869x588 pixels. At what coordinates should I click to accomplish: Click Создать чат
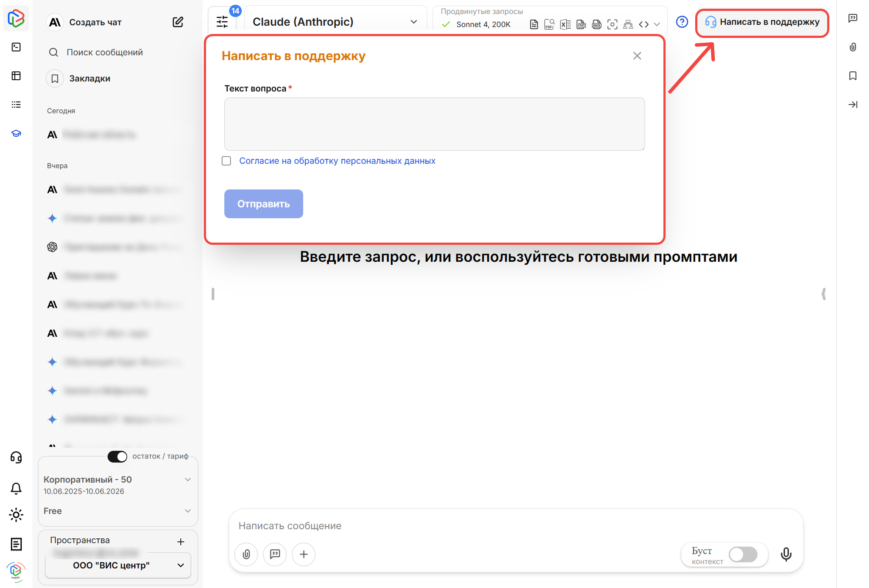(95, 22)
